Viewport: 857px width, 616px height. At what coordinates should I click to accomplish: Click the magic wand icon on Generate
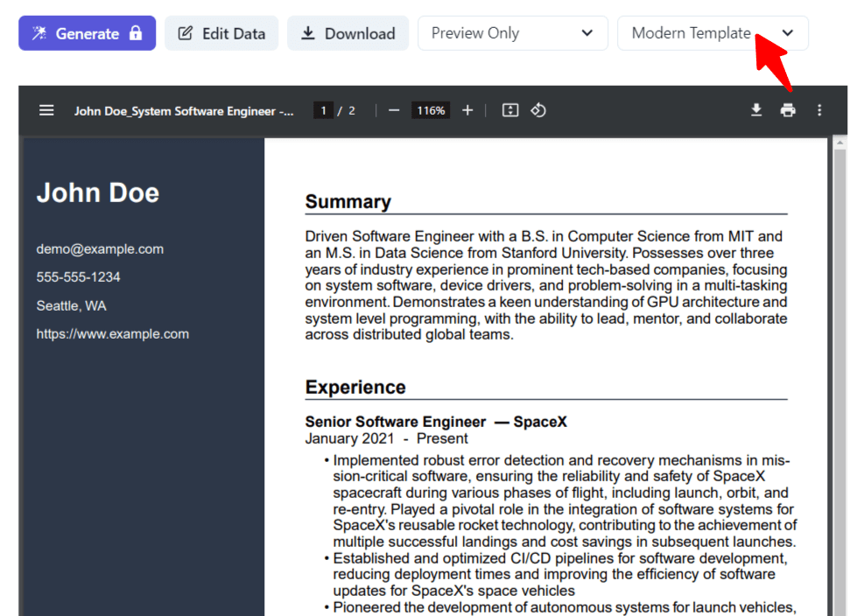point(39,33)
